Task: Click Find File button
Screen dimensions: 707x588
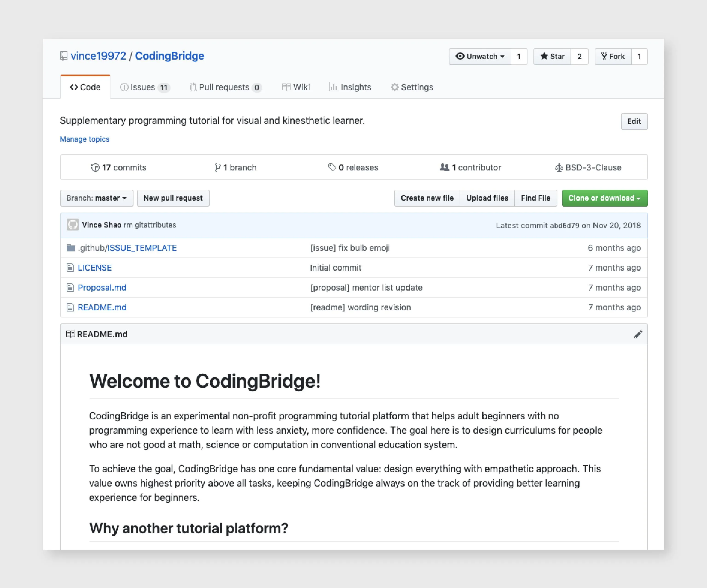Action: pos(536,198)
